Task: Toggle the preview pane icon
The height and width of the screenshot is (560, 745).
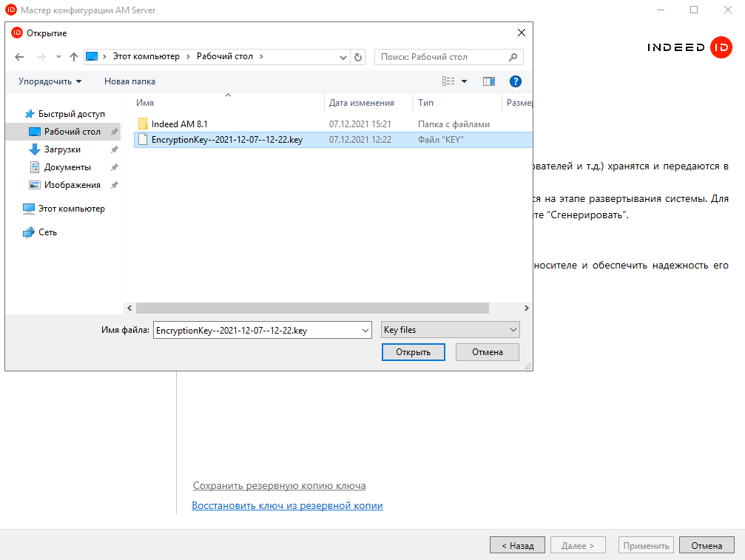Action: (x=488, y=81)
